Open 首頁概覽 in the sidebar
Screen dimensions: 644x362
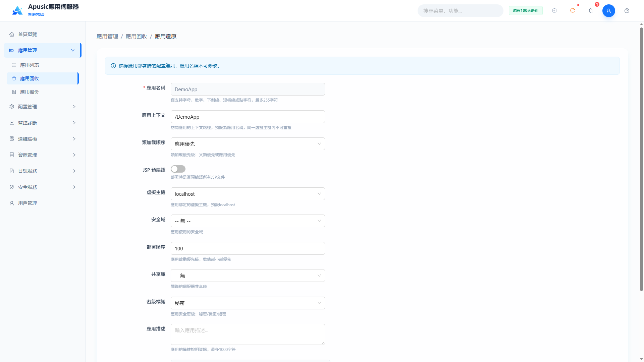point(42,34)
